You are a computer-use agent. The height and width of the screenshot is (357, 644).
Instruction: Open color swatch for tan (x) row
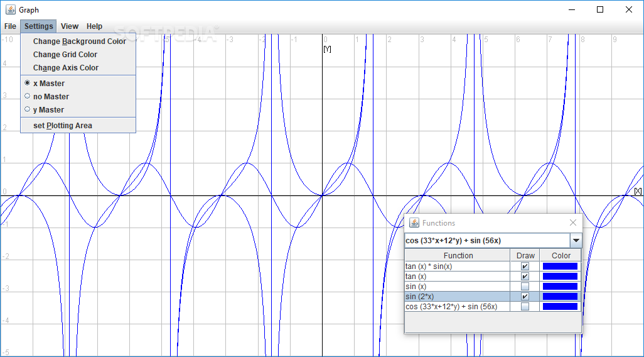click(561, 277)
